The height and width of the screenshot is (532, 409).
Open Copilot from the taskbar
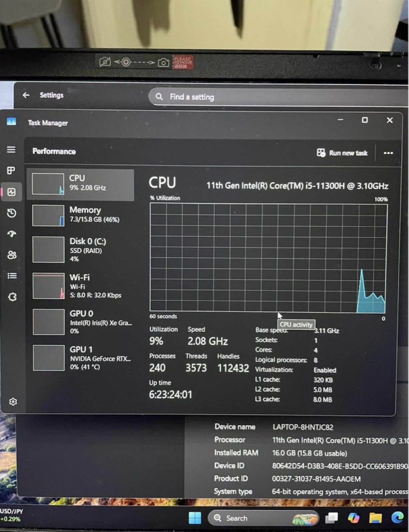354,518
